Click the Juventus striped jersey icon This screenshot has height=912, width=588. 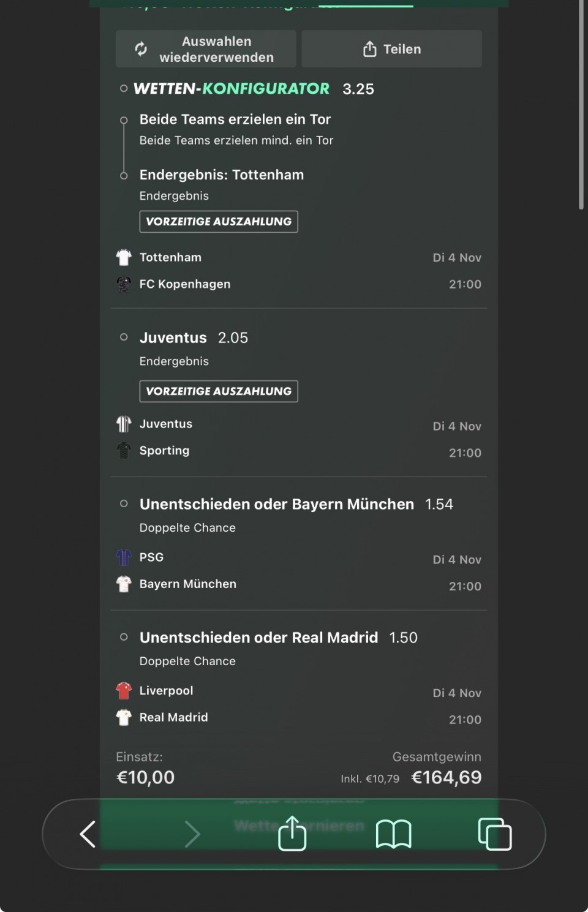pos(124,424)
